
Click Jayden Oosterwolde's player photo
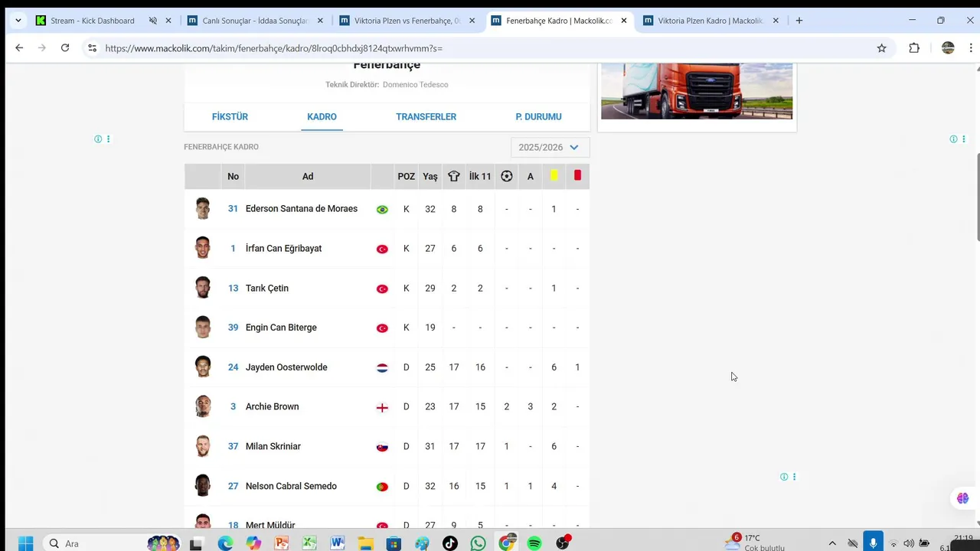click(x=203, y=367)
